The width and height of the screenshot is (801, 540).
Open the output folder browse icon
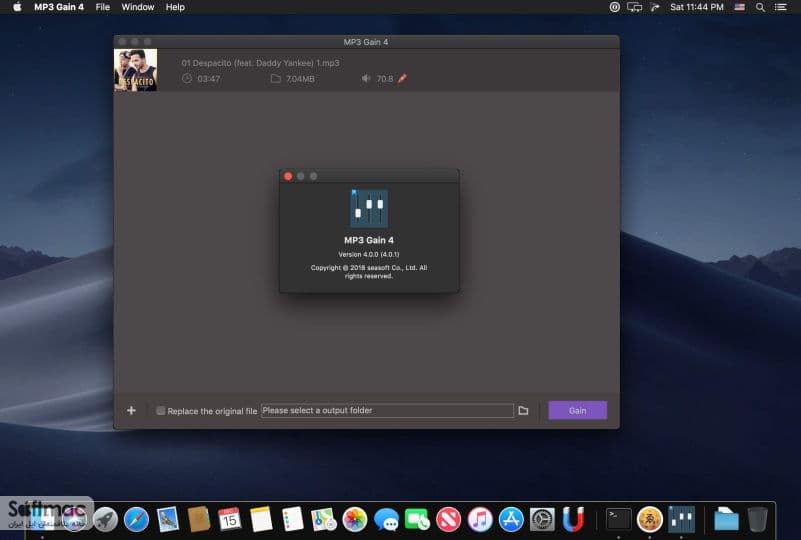[523, 410]
